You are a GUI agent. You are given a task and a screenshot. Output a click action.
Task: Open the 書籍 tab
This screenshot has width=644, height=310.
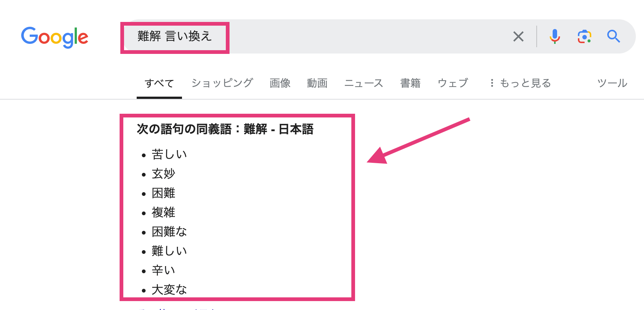pos(410,83)
